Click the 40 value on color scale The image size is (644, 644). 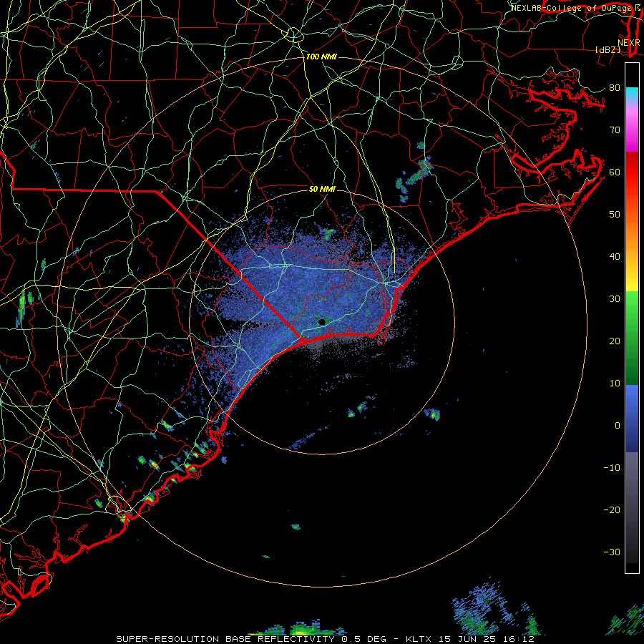click(615, 257)
